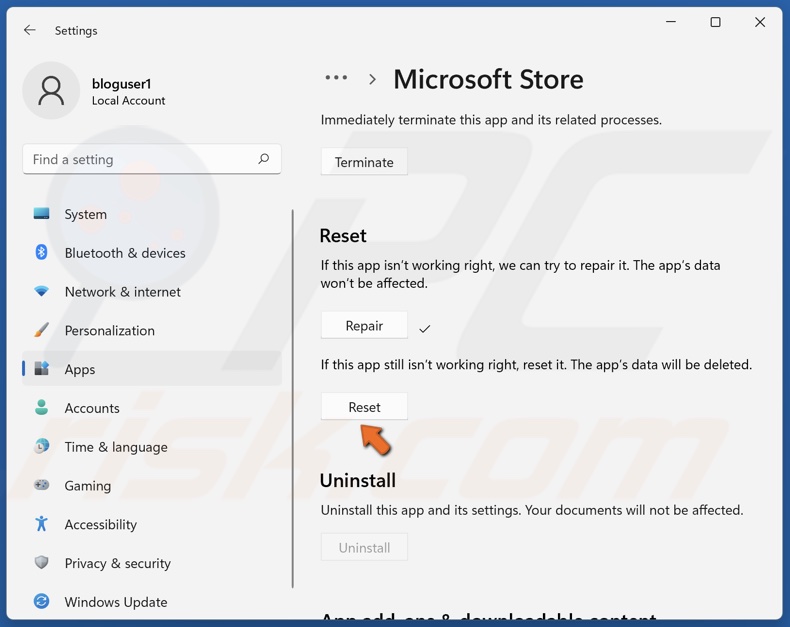Click the Windows Update icon
790x627 pixels.
(41, 602)
